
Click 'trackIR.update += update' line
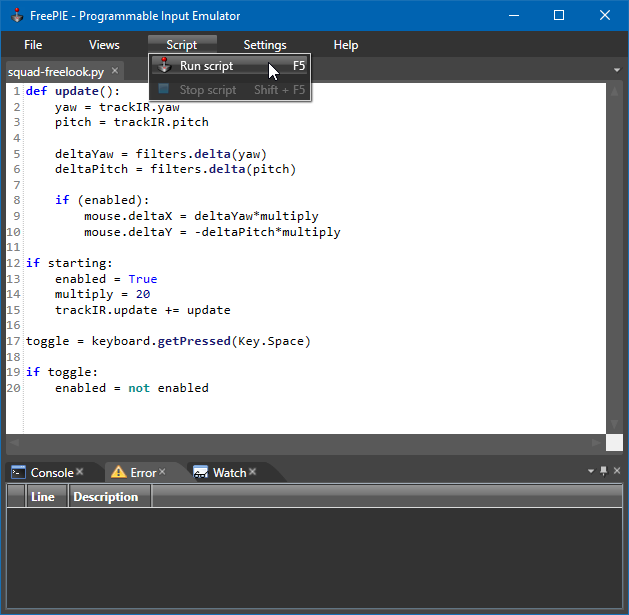143,310
